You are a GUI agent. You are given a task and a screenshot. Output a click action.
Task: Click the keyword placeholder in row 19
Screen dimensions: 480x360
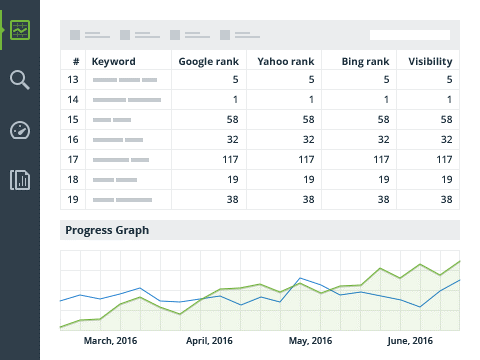[x=123, y=200]
